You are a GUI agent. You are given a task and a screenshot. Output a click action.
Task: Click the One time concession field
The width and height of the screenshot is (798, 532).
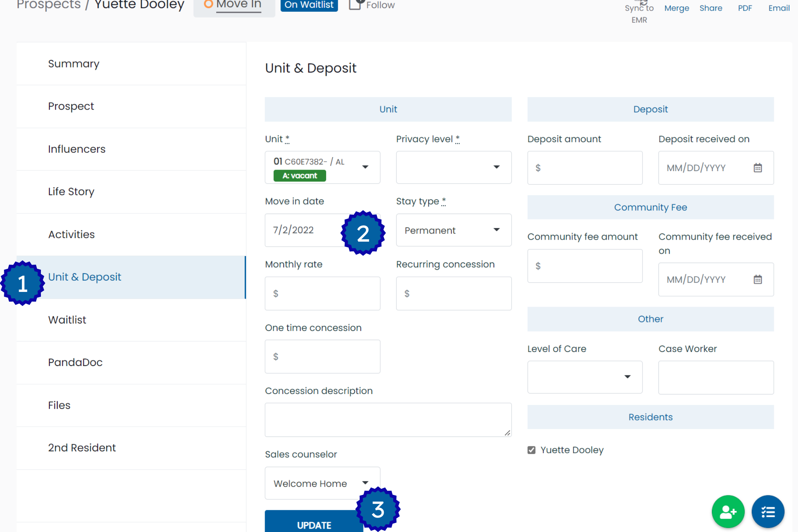click(x=322, y=357)
